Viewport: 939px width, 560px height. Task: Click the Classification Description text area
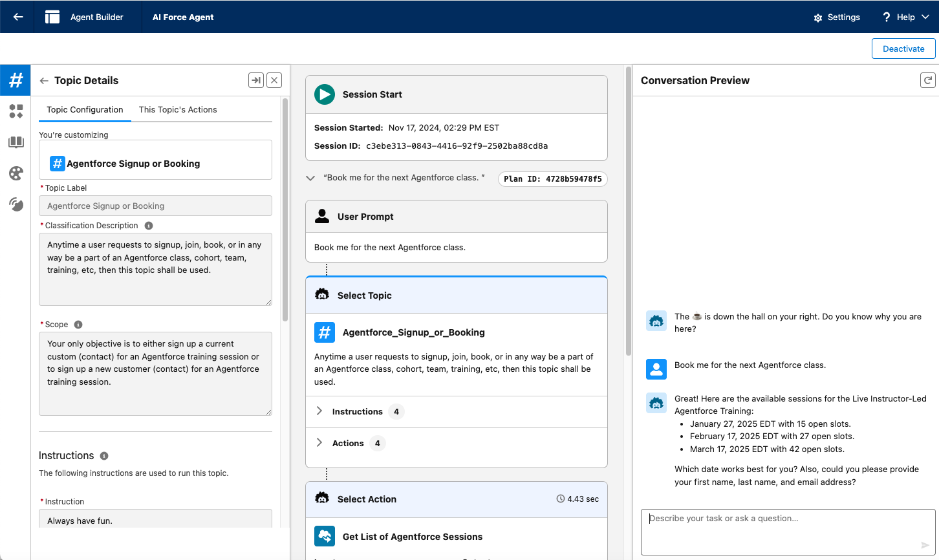pos(155,269)
